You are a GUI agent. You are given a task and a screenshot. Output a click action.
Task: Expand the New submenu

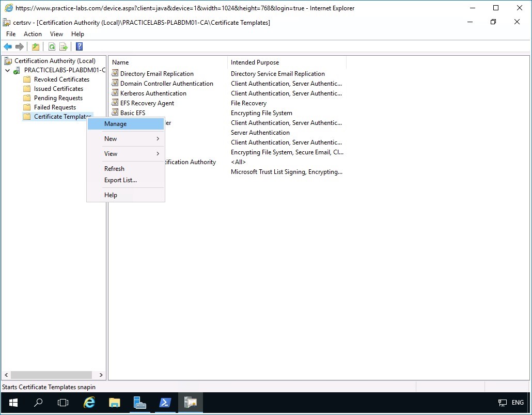[111, 138]
